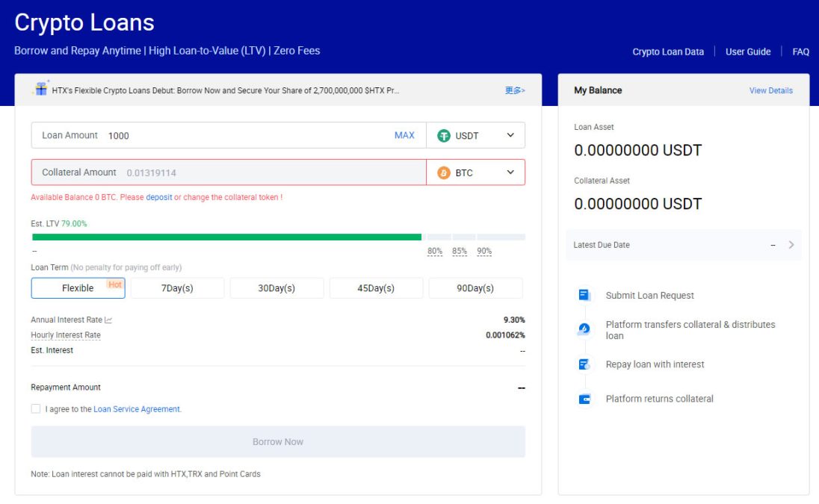Click the Hourly Interest Rate label

[66, 335]
